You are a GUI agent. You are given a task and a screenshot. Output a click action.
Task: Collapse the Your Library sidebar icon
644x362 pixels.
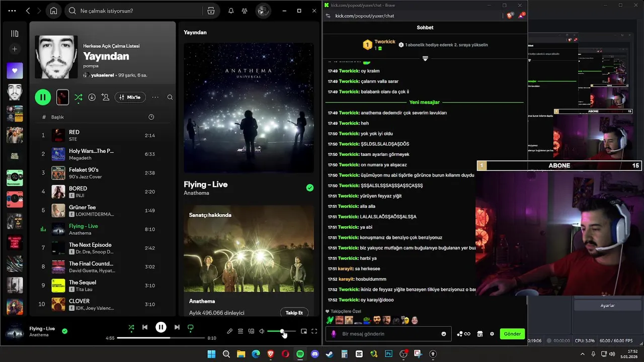[15, 33]
